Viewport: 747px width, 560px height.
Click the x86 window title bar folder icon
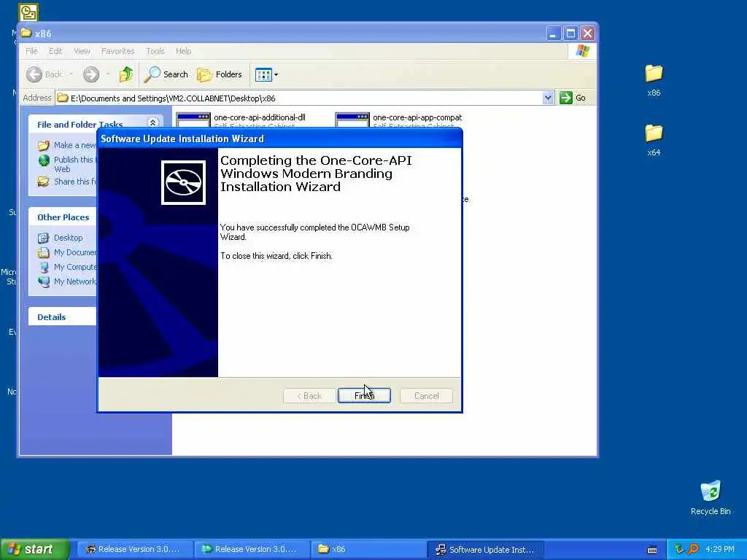26,33
